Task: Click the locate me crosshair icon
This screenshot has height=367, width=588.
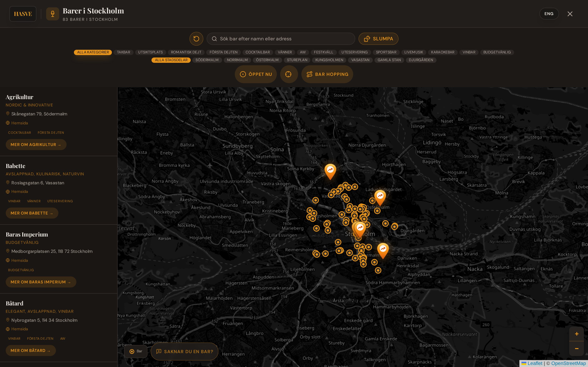Action: click(x=289, y=74)
